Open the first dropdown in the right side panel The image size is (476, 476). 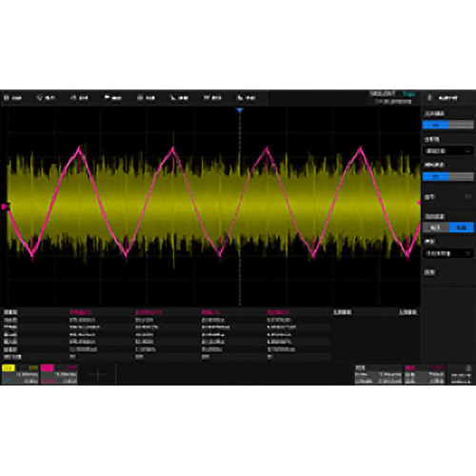[447, 151]
